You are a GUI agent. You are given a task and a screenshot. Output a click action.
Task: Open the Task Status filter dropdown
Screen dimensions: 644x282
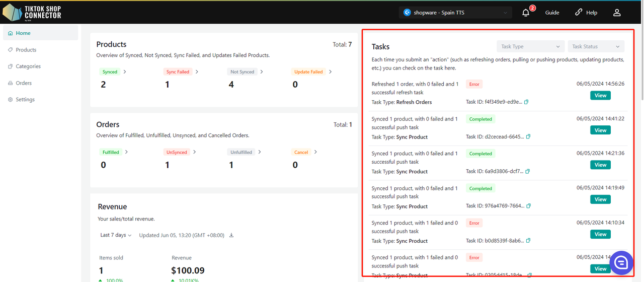[596, 46]
